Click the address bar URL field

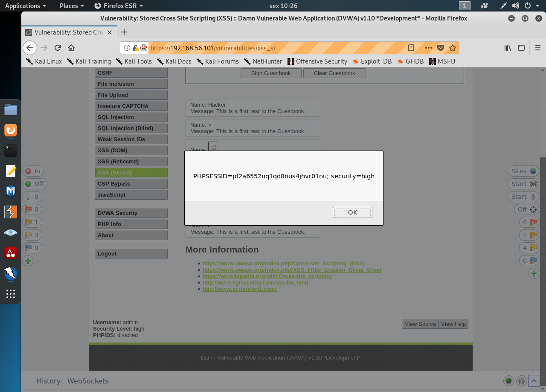tap(277, 48)
